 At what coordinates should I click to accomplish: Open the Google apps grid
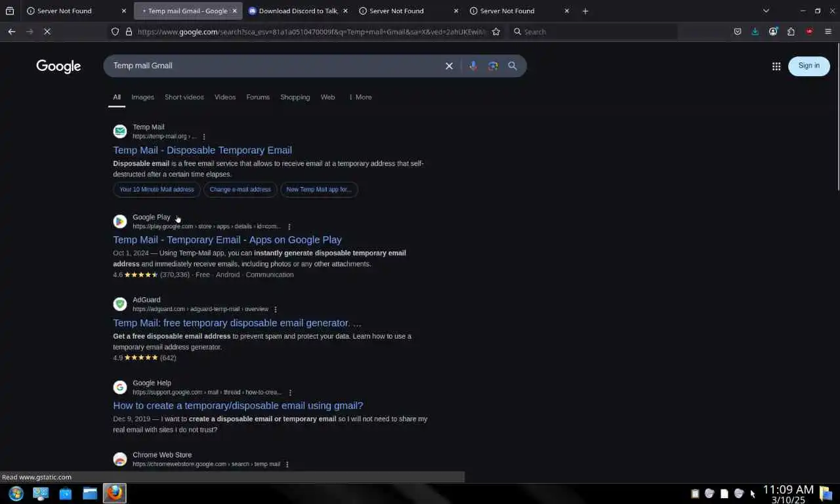(776, 66)
